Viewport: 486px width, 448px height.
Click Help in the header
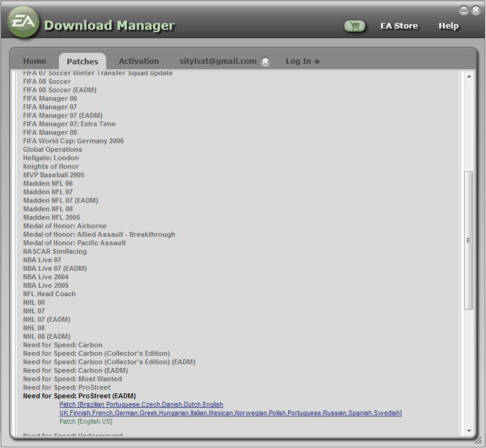point(448,26)
